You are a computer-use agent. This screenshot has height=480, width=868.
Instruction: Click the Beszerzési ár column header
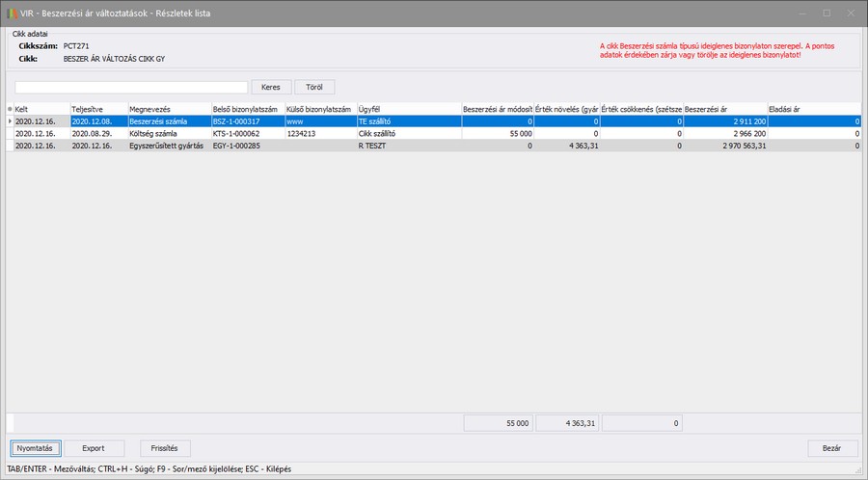[x=724, y=109]
